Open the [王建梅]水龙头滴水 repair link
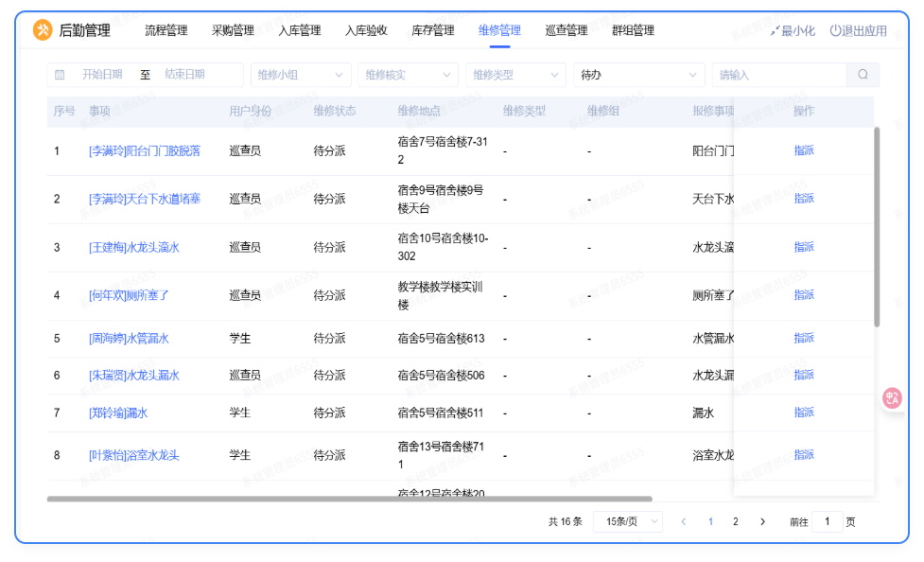Image resolution: width=924 pixels, height=562 pixels. [133, 247]
